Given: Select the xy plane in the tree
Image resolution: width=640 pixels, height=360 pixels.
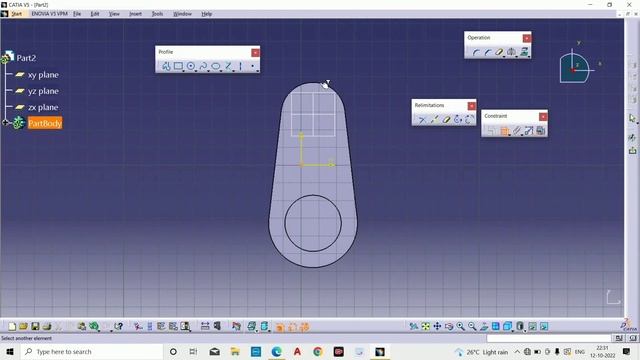Looking at the screenshot, I should coord(43,75).
